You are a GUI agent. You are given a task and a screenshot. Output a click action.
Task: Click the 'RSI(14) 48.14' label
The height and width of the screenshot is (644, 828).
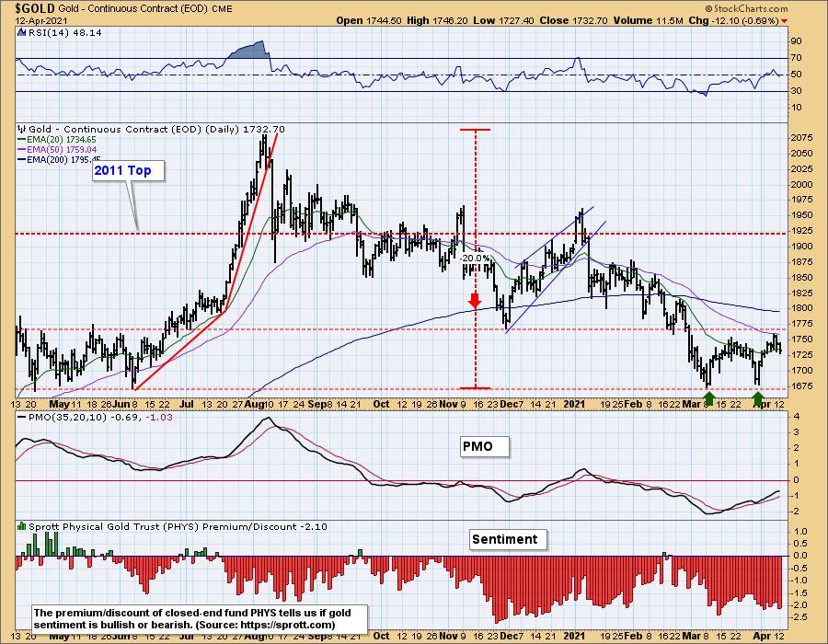click(63, 32)
